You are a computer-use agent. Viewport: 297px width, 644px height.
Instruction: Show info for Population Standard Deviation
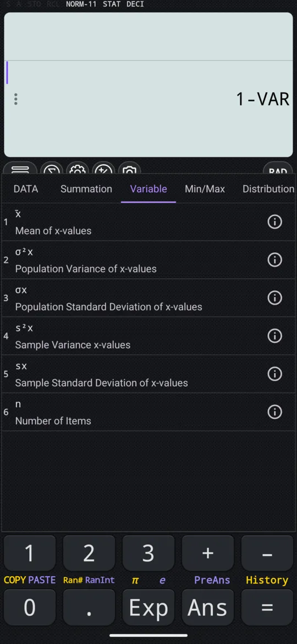click(274, 298)
